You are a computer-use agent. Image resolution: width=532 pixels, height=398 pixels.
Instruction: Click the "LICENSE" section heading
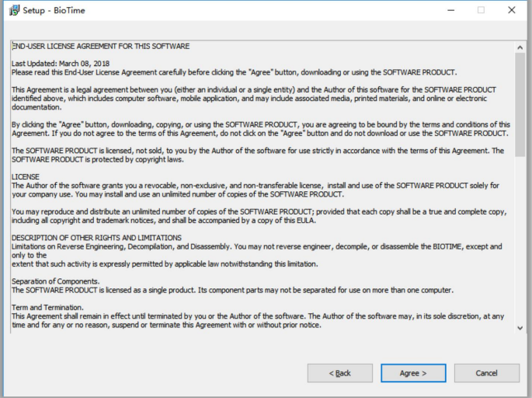[26, 177]
